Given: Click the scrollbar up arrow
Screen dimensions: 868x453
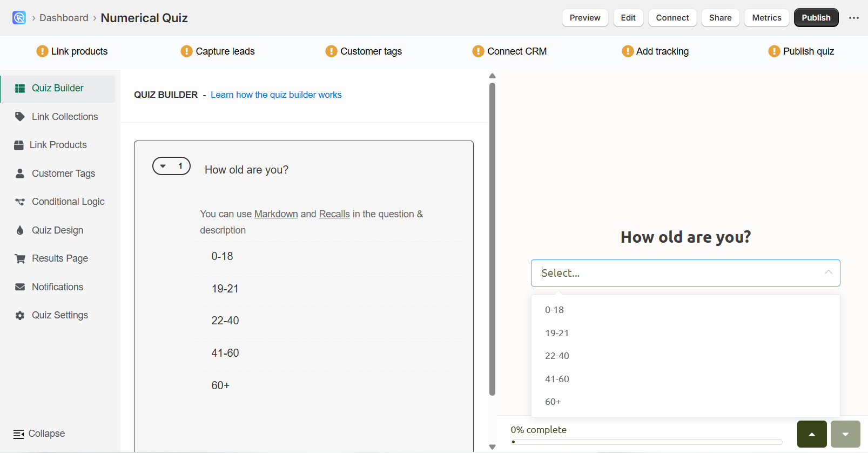Looking at the screenshot, I should click(492, 76).
